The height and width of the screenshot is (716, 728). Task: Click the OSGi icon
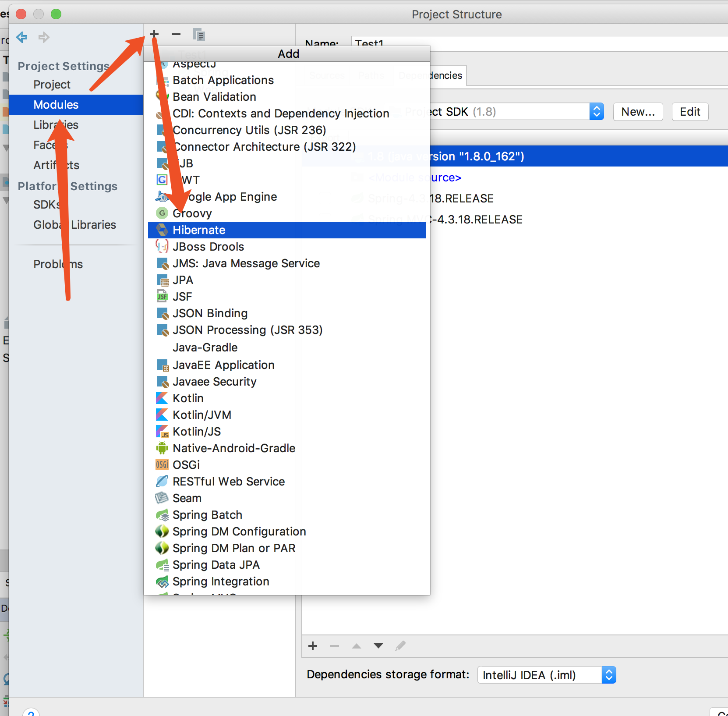click(x=162, y=465)
